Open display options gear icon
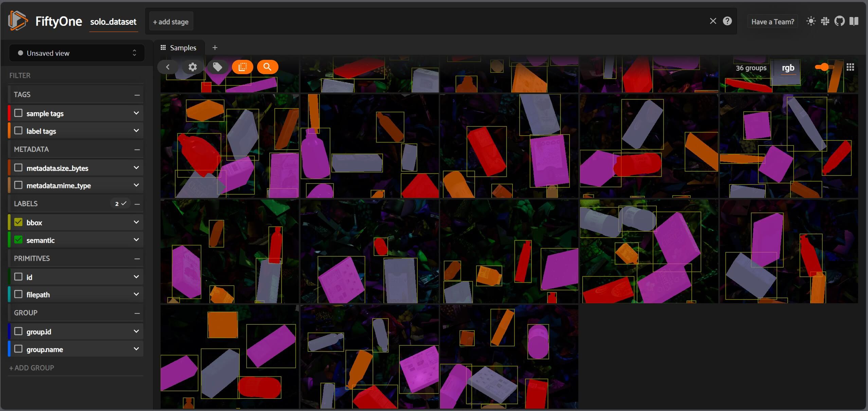Image resolution: width=868 pixels, height=411 pixels. pyautogui.click(x=193, y=67)
